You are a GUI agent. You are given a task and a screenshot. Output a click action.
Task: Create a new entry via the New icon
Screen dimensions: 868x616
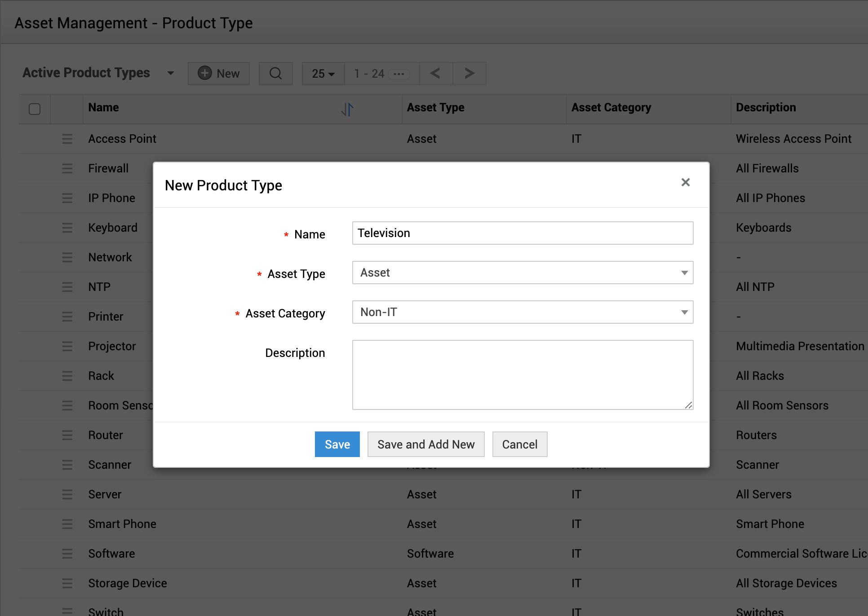click(219, 73)
